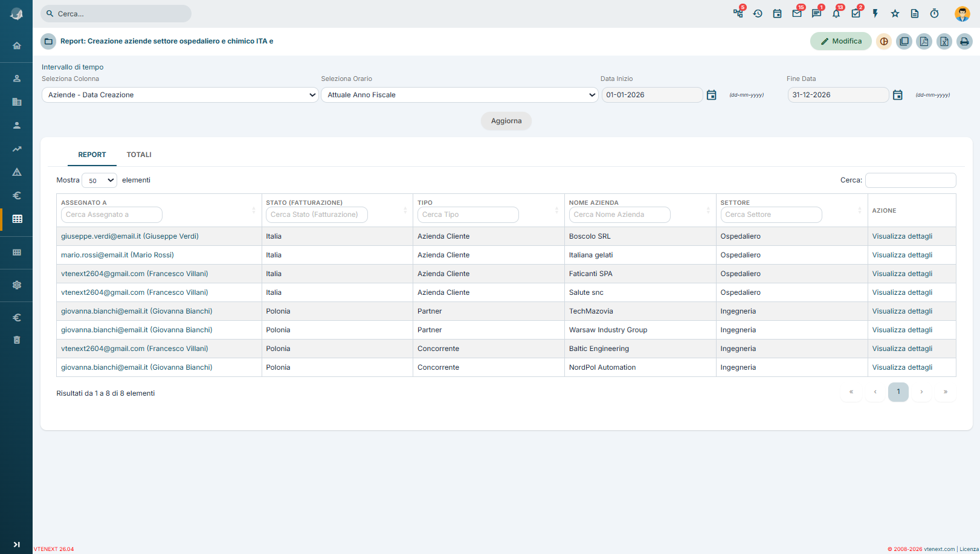Switch to the REPORT tab
The height and width of the screenshot is (554, 980).
pyautogui.click(x=92, y=155)
